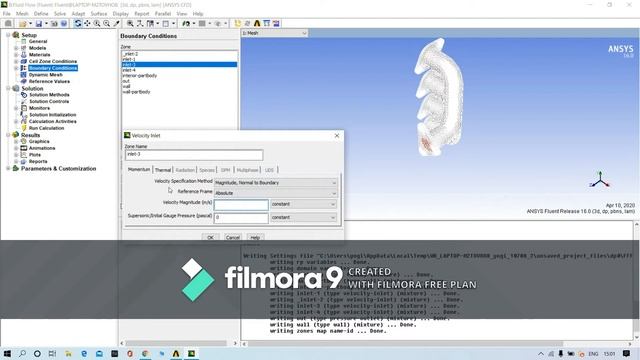The image size is (640, 360).
Task: Click the blue help icon in toolbar
Action: point(64,24)
